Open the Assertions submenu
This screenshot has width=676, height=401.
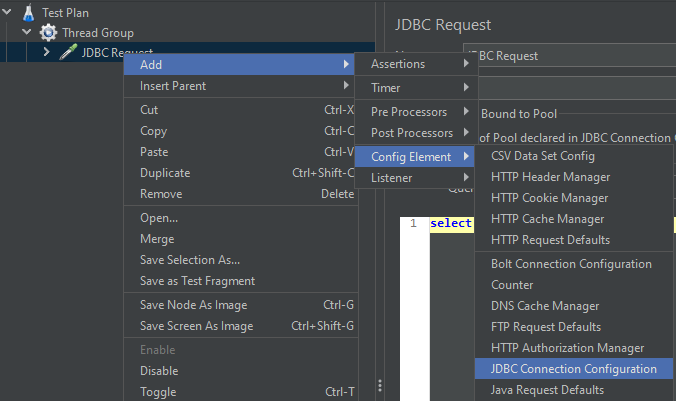(x=416, y=64)
